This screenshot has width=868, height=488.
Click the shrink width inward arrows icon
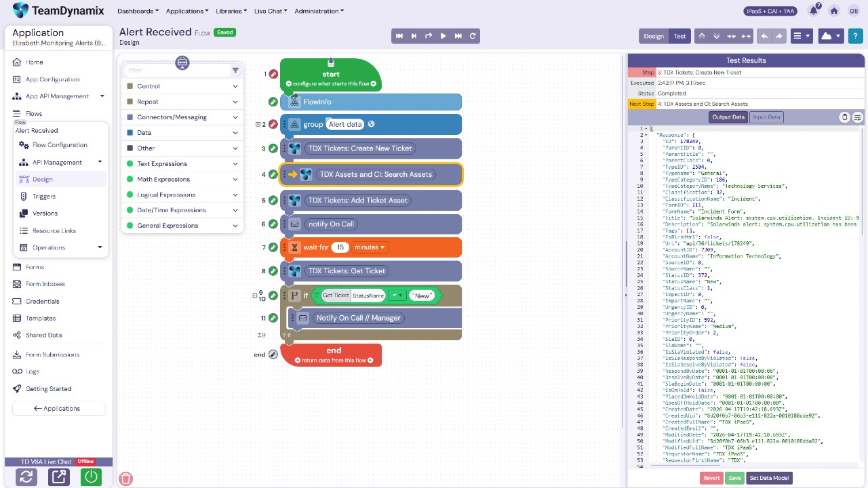click(x=731, y=36)
